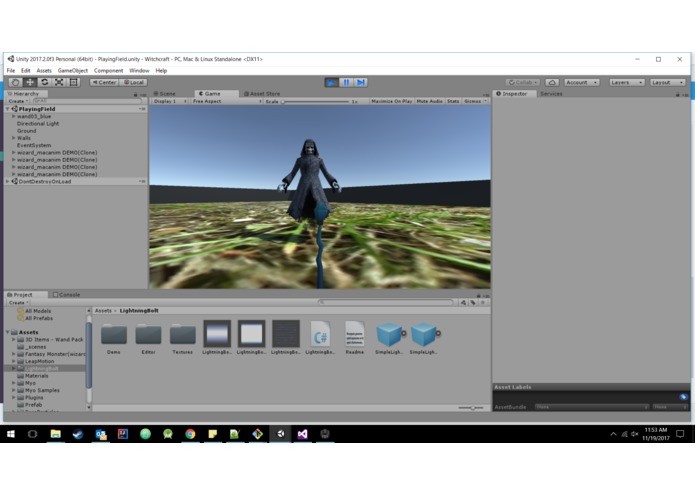Select Directional Light in the Hierarchy

38,124
